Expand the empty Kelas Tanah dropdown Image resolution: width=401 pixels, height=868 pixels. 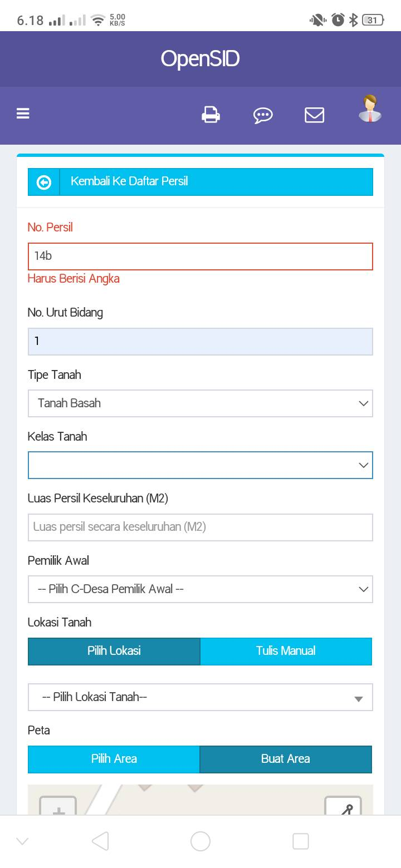200,465
